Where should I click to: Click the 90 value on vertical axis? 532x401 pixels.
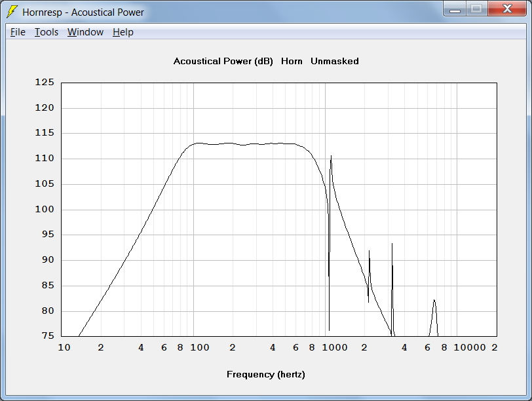(x=48, y=260)
